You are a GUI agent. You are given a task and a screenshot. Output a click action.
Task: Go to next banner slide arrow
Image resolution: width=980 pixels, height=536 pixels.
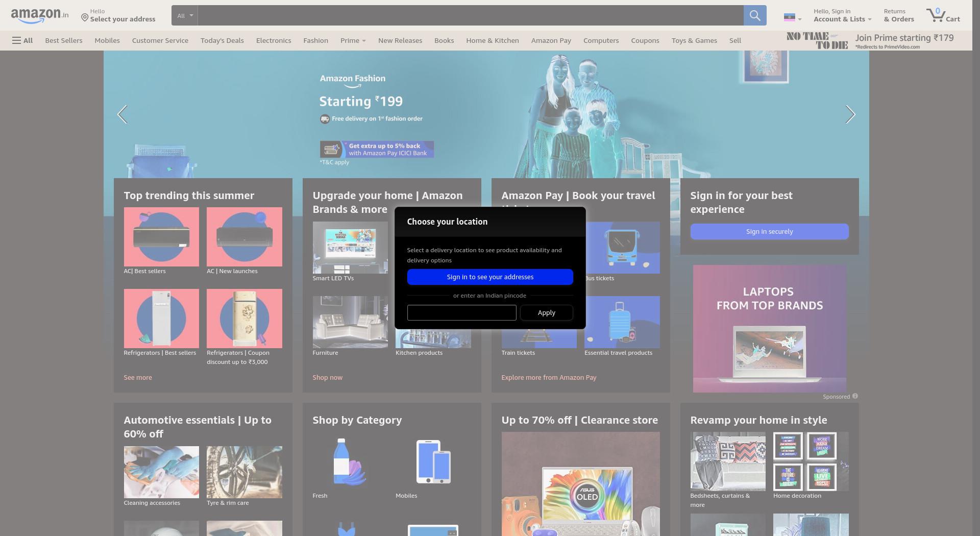tap(850, 114)
